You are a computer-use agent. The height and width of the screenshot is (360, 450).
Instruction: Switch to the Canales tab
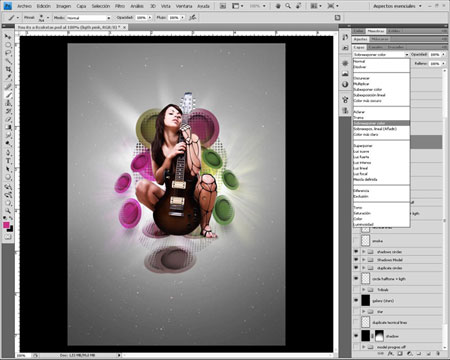(x=375, y=47)
